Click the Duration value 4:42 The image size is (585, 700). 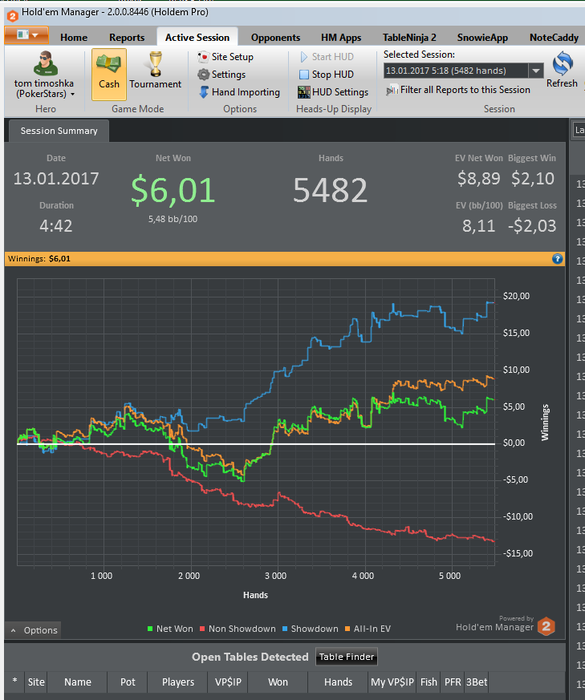click(x=56, y=226)
